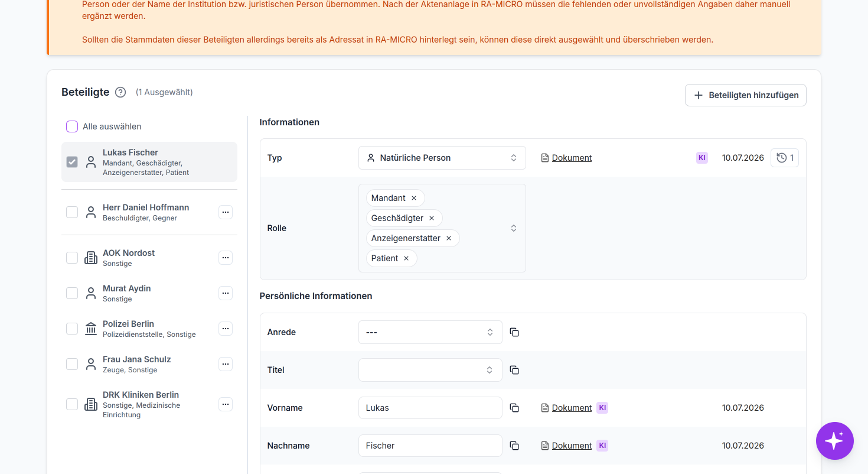Screen dimensions: 868x474
Task: Open more options for Polizei Berlin
Action: tap(226, 329)
